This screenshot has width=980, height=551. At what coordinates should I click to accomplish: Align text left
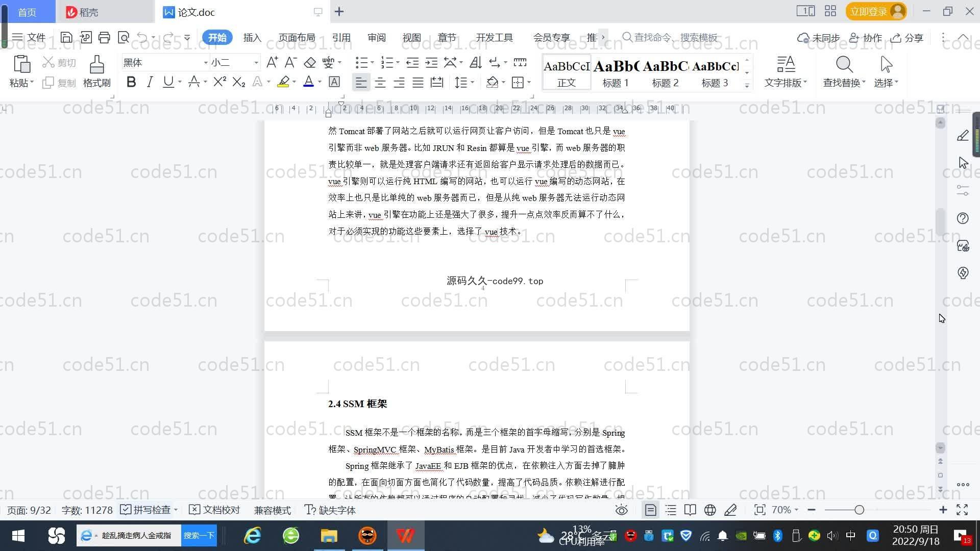(x=361, y=82)
